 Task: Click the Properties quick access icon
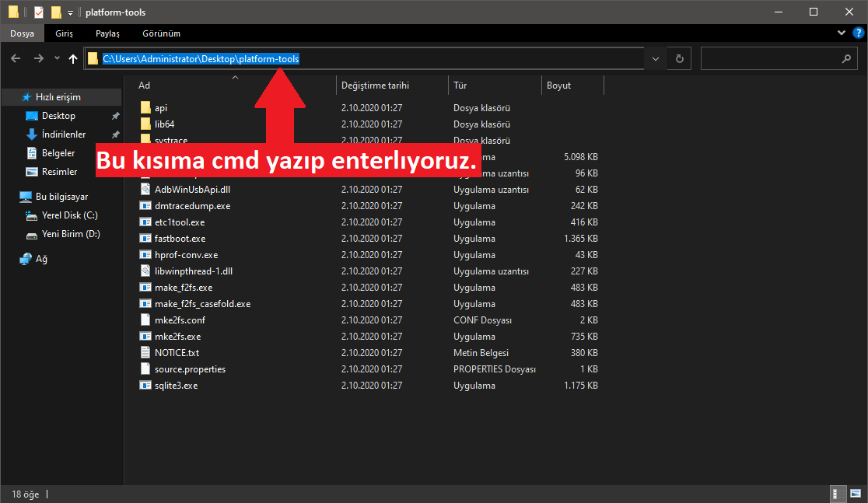pos(39,12)
